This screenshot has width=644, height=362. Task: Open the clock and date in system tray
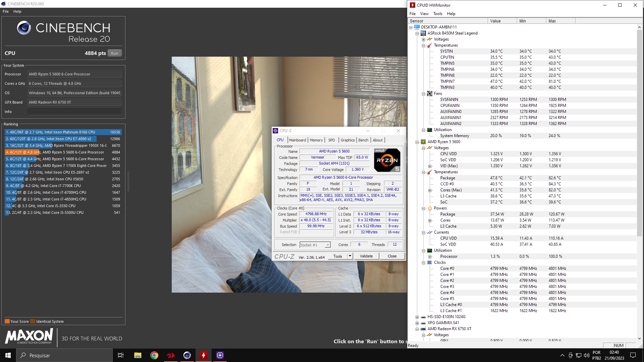(x=614, y=355)
